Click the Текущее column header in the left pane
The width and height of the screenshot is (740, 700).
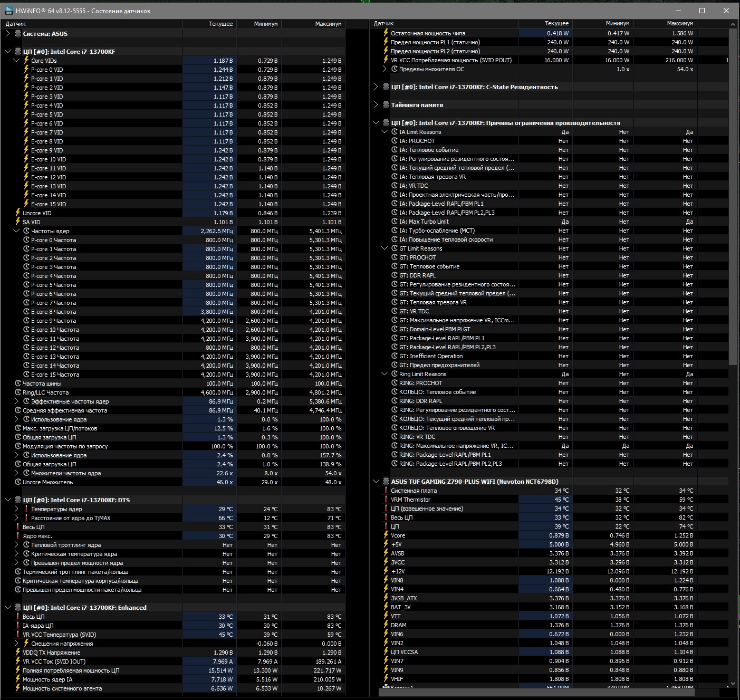(210, 24)
